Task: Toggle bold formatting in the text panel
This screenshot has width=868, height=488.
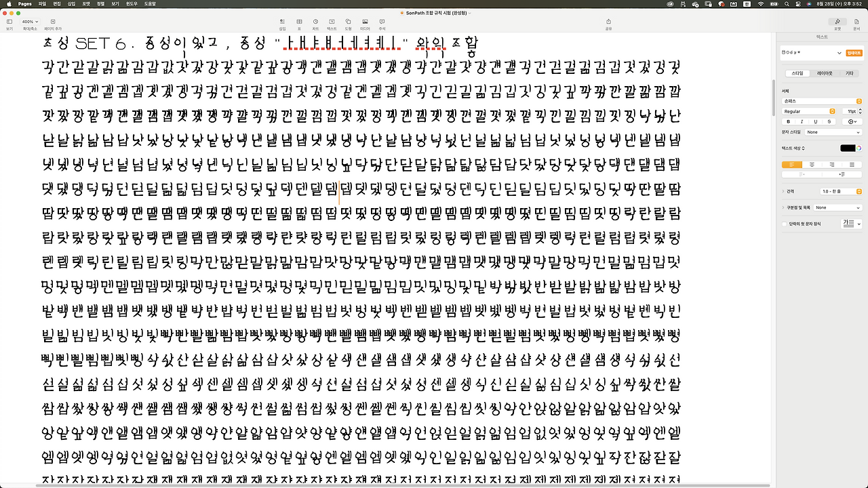Action: tap(788, 121)
